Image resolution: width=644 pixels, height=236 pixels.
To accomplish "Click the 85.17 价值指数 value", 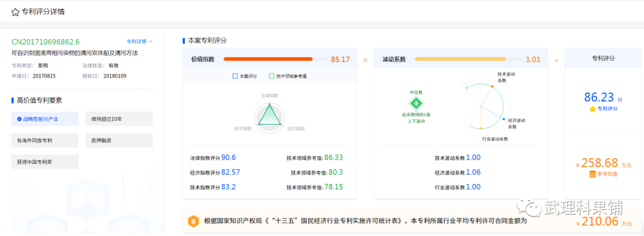I will [340, 60].
